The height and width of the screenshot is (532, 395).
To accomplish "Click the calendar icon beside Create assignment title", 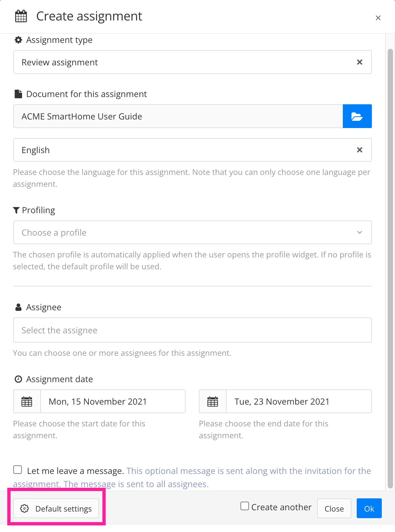I will point(21,16).
